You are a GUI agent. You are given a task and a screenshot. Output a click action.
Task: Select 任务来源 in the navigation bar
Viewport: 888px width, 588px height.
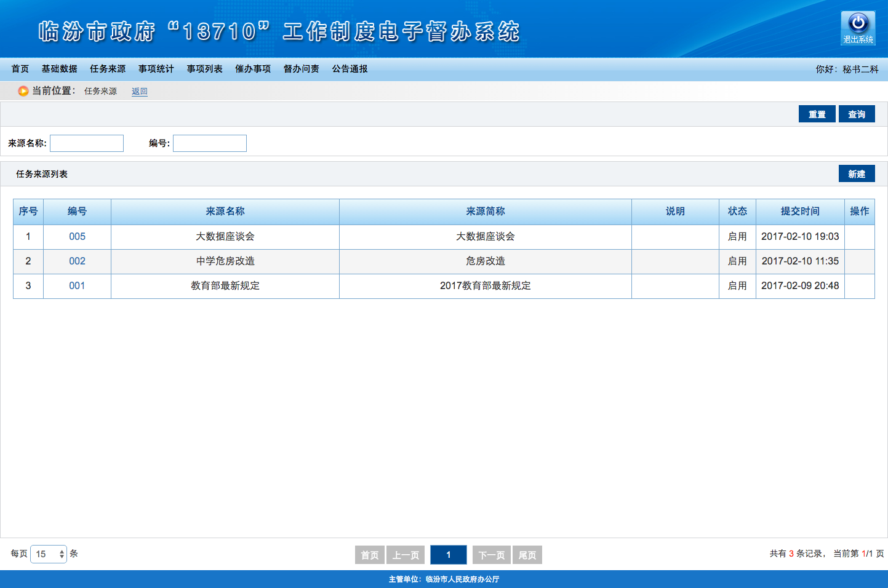(x=108, y=69)
